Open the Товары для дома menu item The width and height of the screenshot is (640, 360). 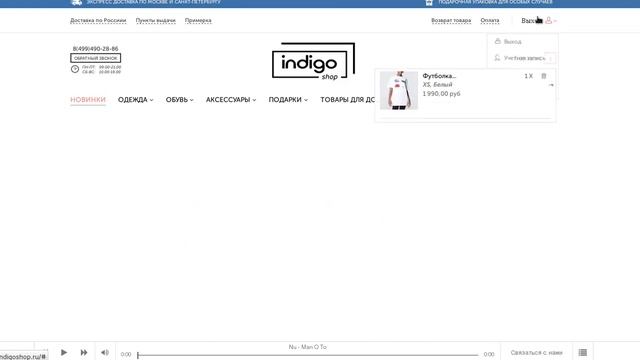point(347,100)
